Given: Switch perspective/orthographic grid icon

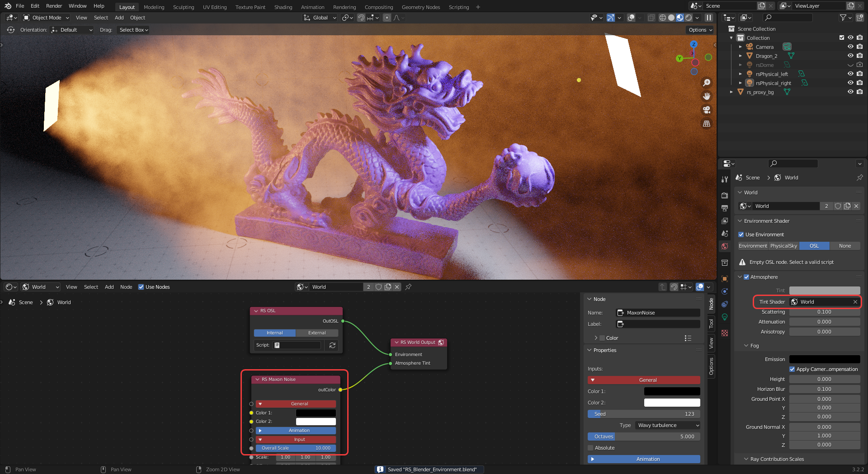Looking at the screenshot, I should pos(707,123).
